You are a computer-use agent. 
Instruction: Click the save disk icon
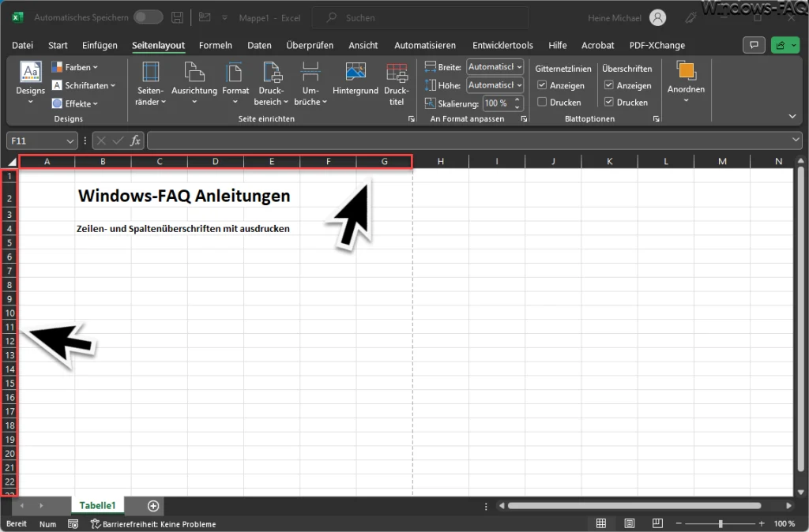pos(177,17)
